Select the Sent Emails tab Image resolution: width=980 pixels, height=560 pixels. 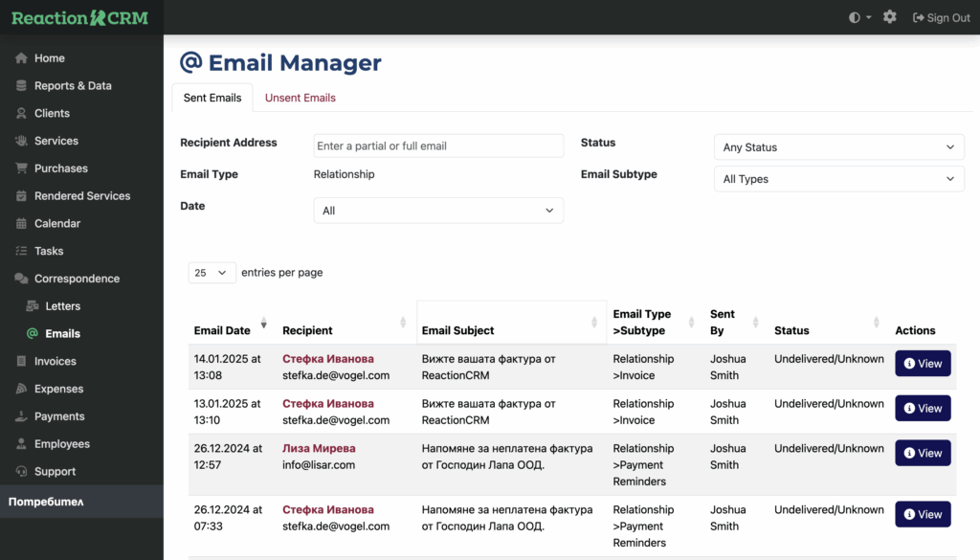(212, 98)
